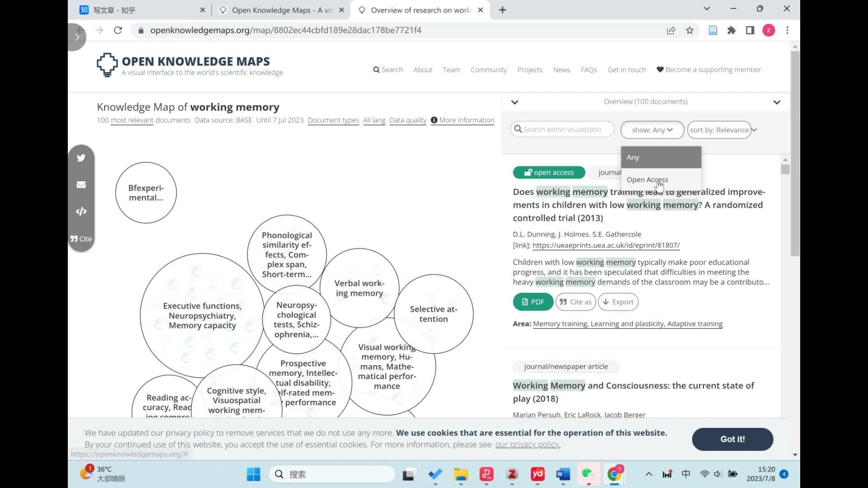
Task: Click the Search within visualization field
Action: 562,129
